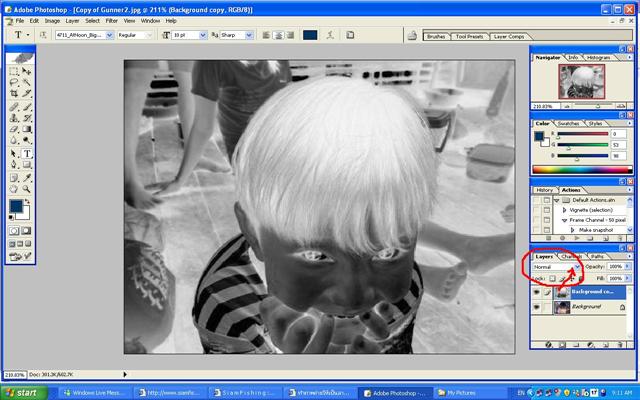Select the Dodge tool

[27, 140]
